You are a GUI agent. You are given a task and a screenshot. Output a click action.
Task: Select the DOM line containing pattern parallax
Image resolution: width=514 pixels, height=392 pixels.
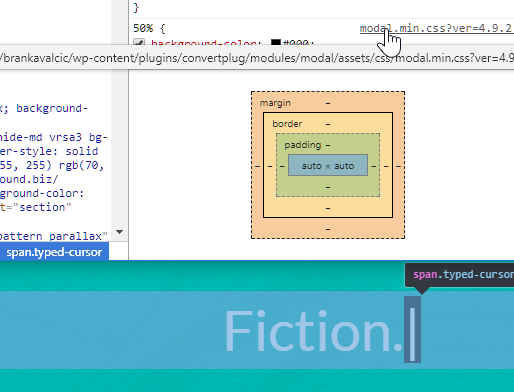point(54,236)
